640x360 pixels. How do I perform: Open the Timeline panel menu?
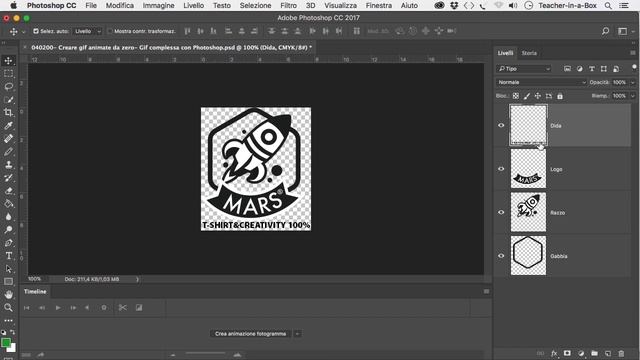tap(486, 291)
